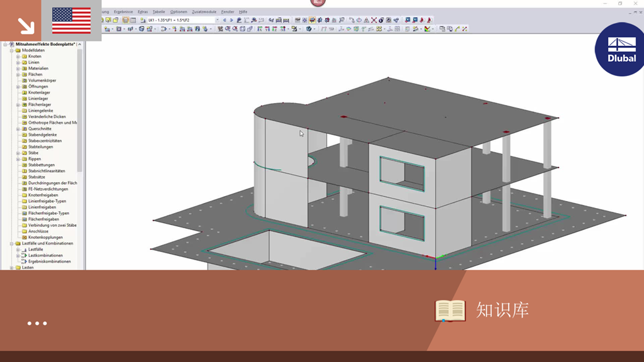This screenshot has height=362, width=644.
Task: Select Liniengelenke in navigator
Action: click(40, 111)
